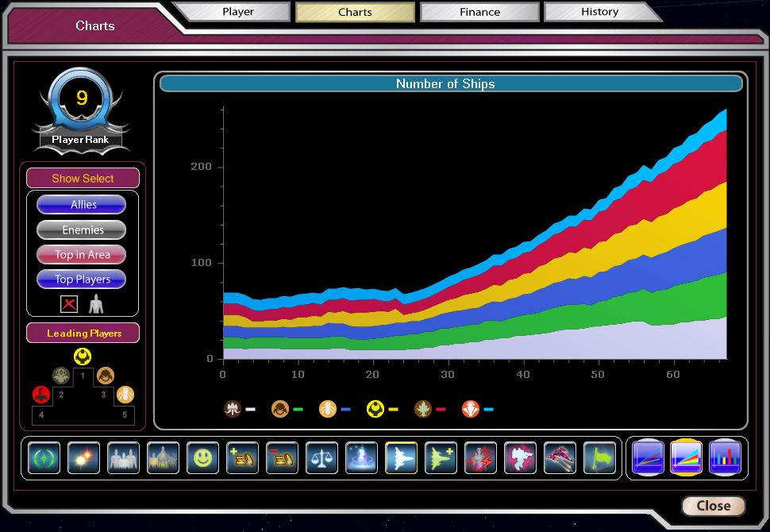This screenshot has width=770, height=532.
Task: Open the Player tab
Action: [x=237, y=12]
